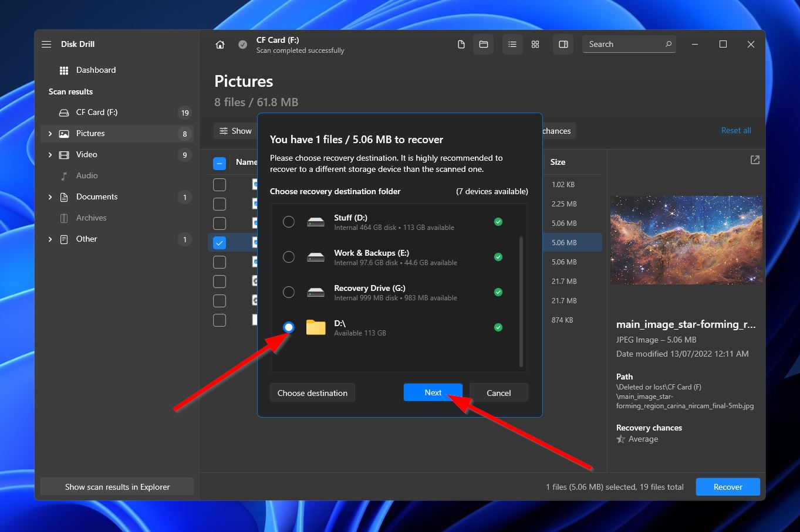This screenshot has width=800, height=532.
Task: Toggle the select-all checkbox in header
Action: pyautogui.click(x=219, y=164)
